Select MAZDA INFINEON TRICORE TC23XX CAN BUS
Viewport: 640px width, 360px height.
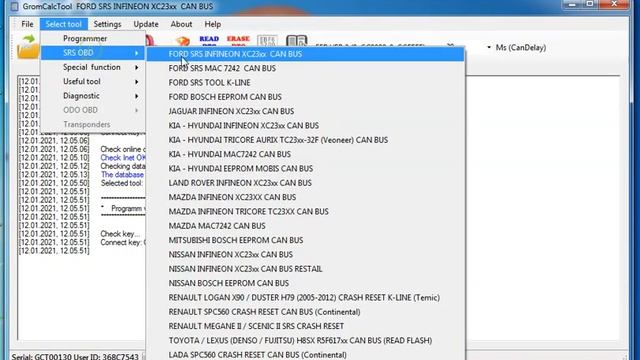[305, 211]
